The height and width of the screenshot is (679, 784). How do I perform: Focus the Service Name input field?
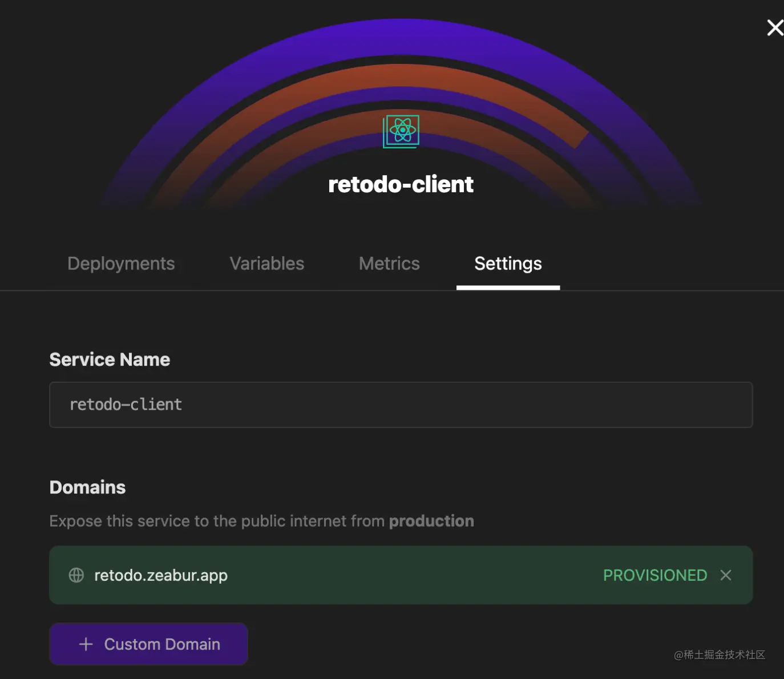point(401,405)
